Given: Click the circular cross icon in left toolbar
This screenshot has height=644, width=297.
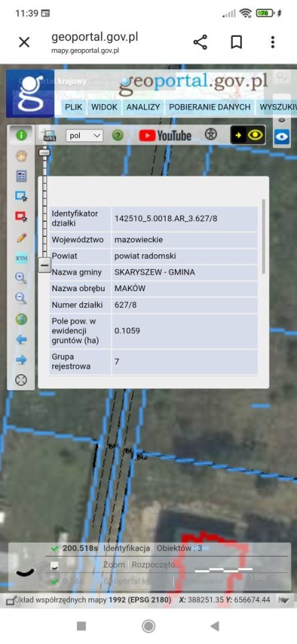Looking at the screenshot, I should (x=21, y=380).
